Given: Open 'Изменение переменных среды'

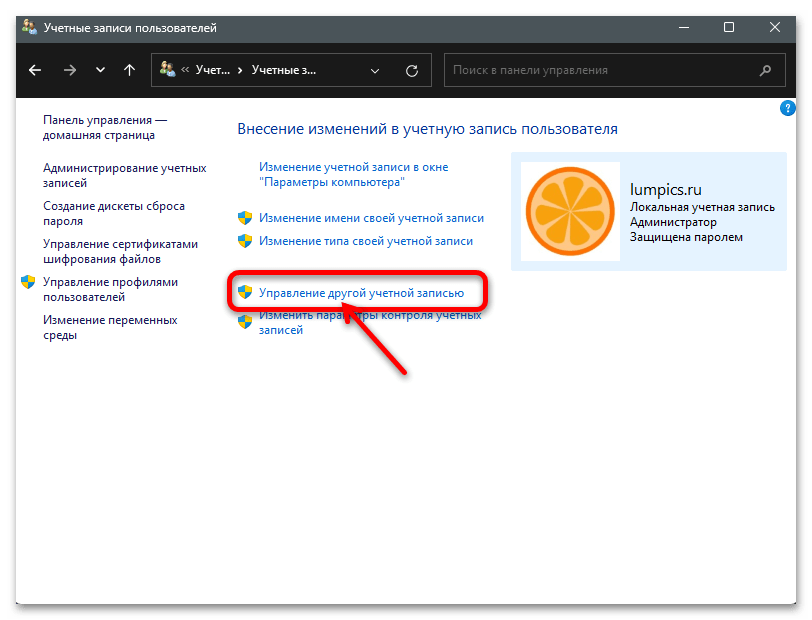Looking at the screenshot, I should click(110, 327).
